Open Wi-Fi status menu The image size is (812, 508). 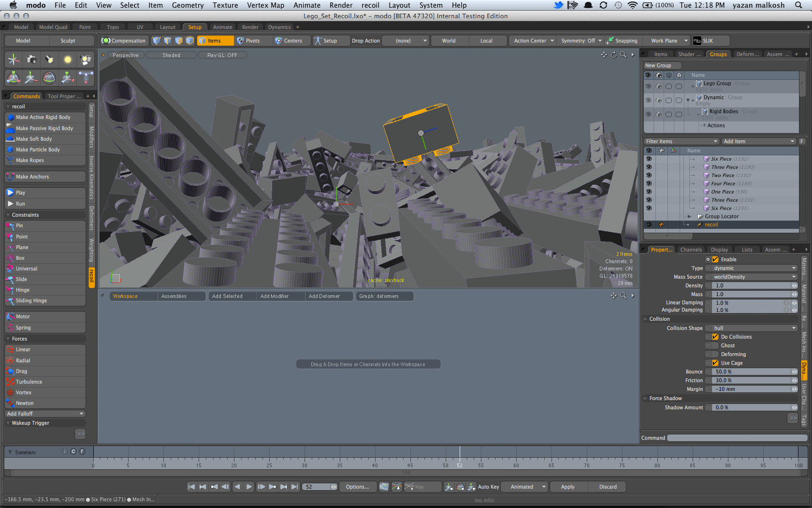pos(632,5)
